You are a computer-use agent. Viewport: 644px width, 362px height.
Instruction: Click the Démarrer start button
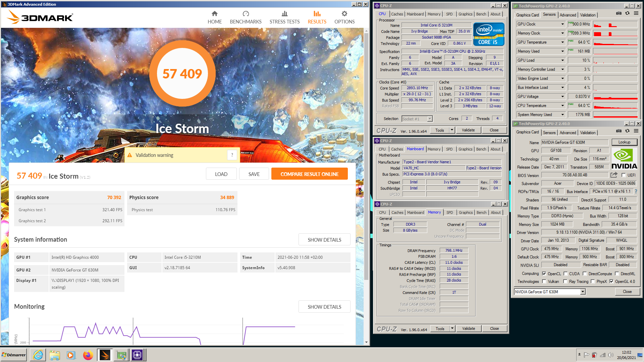tap(14, 355)
